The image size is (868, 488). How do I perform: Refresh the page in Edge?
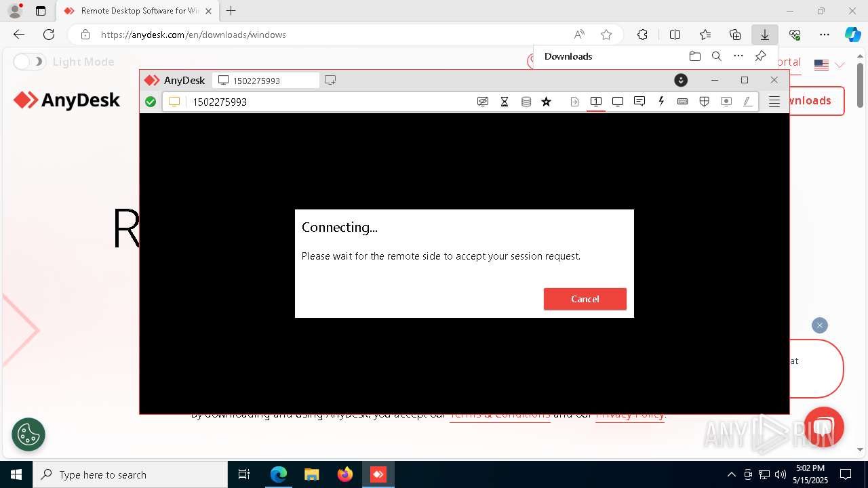49,35
